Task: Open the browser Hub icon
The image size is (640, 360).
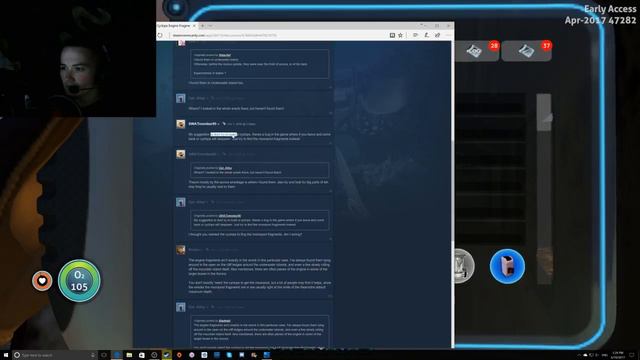Action: [415, 36]
